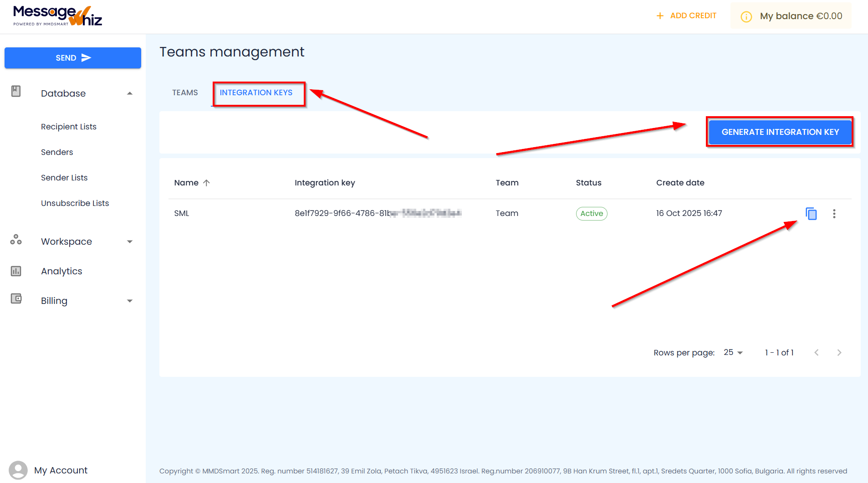Click the info icon next to My balance

[x=746, y=16]
